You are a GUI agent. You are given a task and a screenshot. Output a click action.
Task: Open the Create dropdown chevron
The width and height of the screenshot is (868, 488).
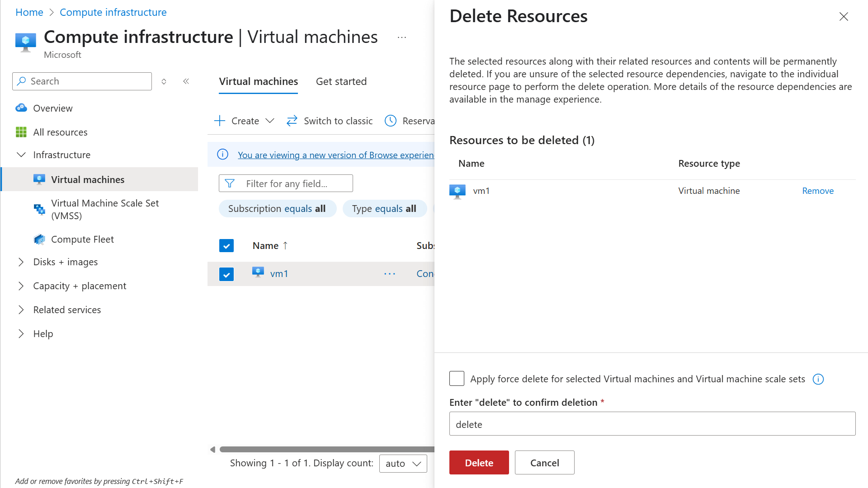point(270,121)
